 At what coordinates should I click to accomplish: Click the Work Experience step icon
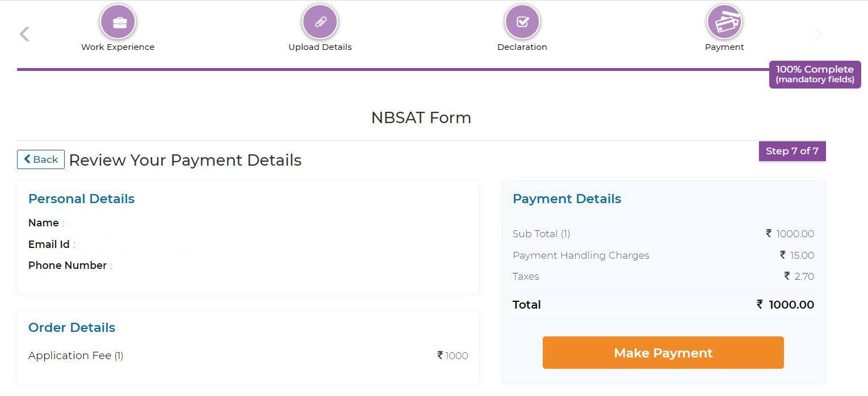tap(118, 22)
